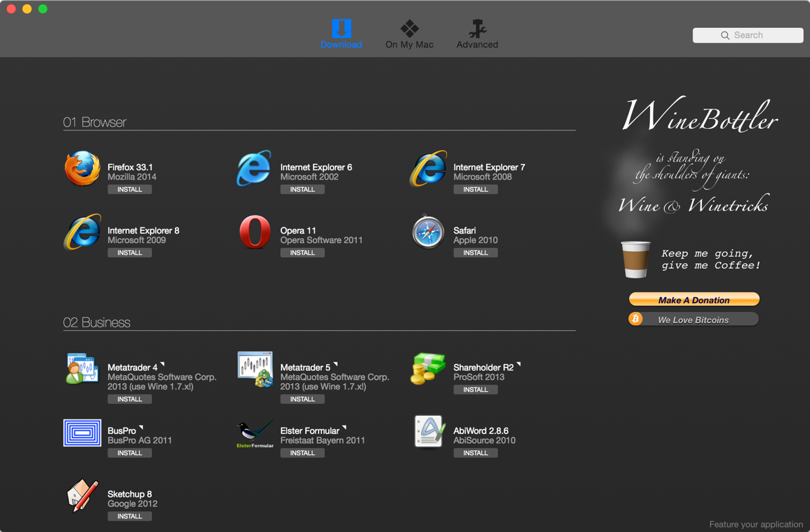
Task: Expand the BusPro info triangle
Action: tap(141, 428)
